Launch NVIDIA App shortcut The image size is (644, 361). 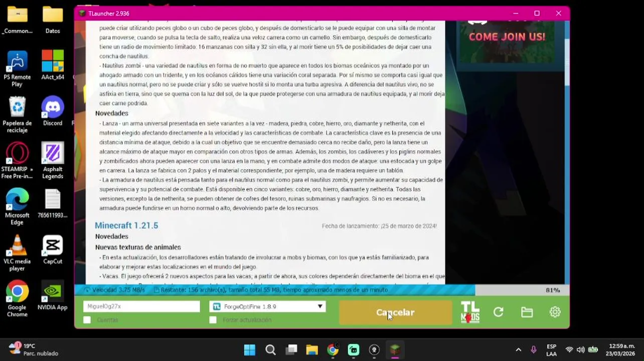pos(53,296)
